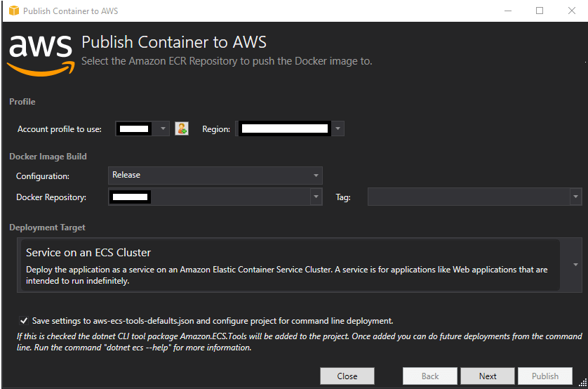The height and width of the screenshot is (389, 588).
Task: Minimize the Publish Container to AWS window
Action: tap(508, 11)
